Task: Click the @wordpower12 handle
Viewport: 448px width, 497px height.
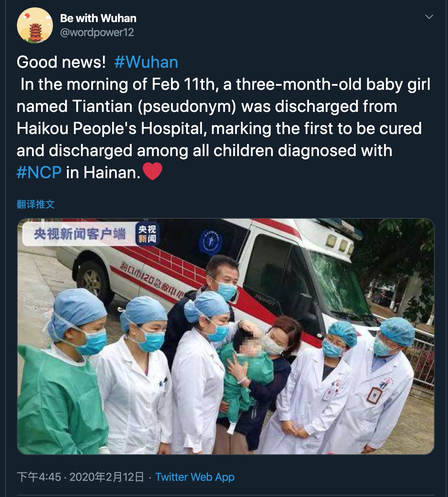Action: 97,32
